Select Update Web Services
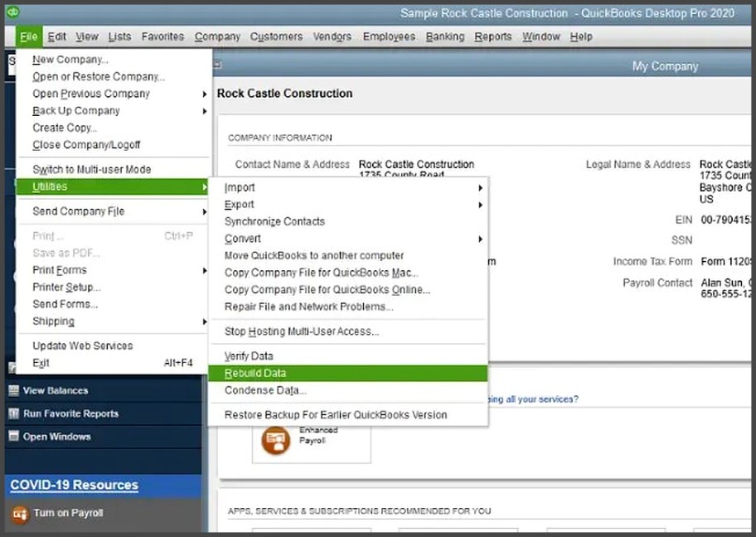The image size is (756, 537). click(114, 346)
